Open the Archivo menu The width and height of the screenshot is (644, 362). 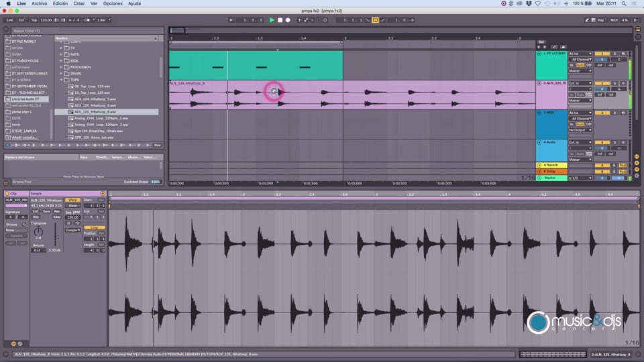(x=40, y=3)
